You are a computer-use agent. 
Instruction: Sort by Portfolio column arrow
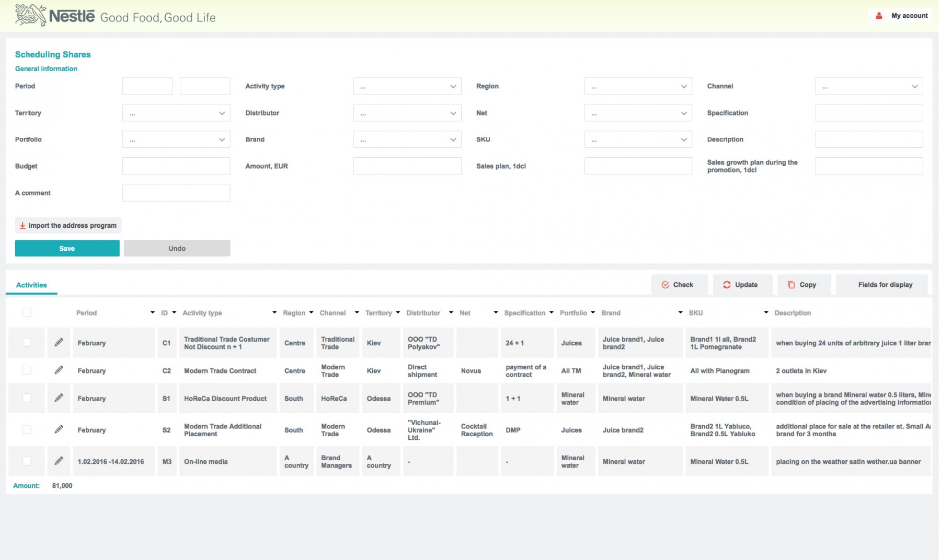[x=593, y=312]
